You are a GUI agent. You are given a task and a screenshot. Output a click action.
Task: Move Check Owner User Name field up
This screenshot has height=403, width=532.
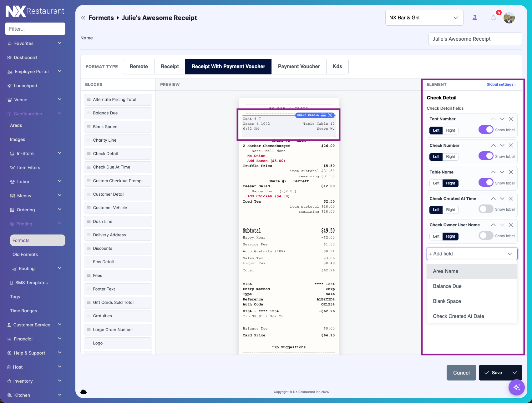[493, 225]
